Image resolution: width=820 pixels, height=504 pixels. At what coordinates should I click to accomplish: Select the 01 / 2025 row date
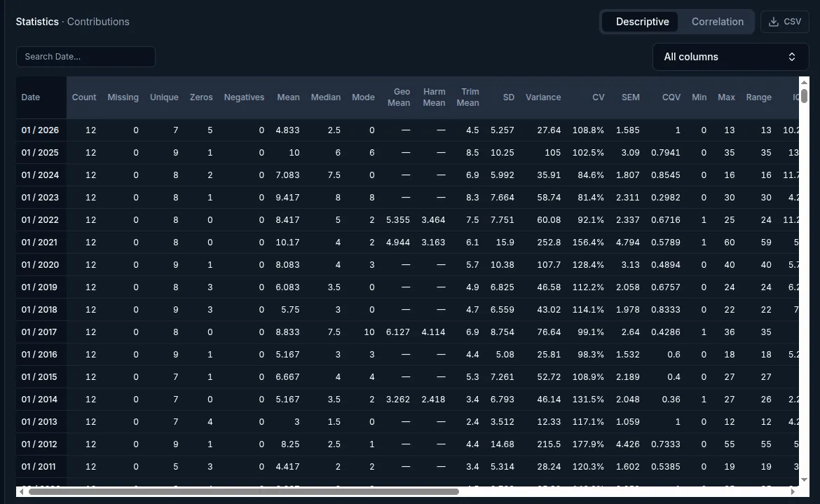(x=40, y=153)
